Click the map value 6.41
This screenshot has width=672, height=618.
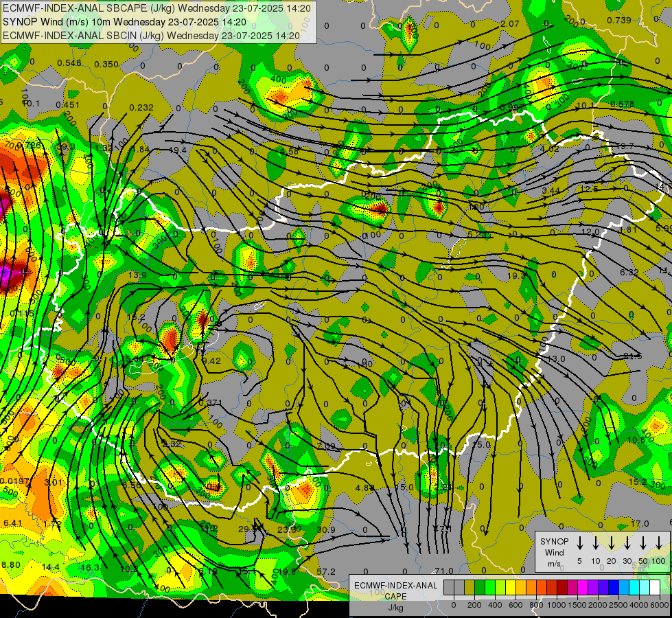(x=12, y=523)
